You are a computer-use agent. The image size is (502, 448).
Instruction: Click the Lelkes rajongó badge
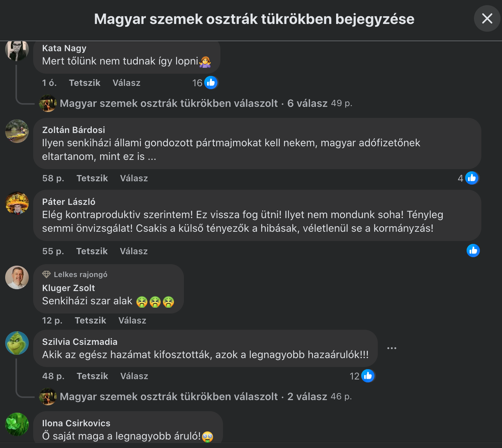(75, 274)
